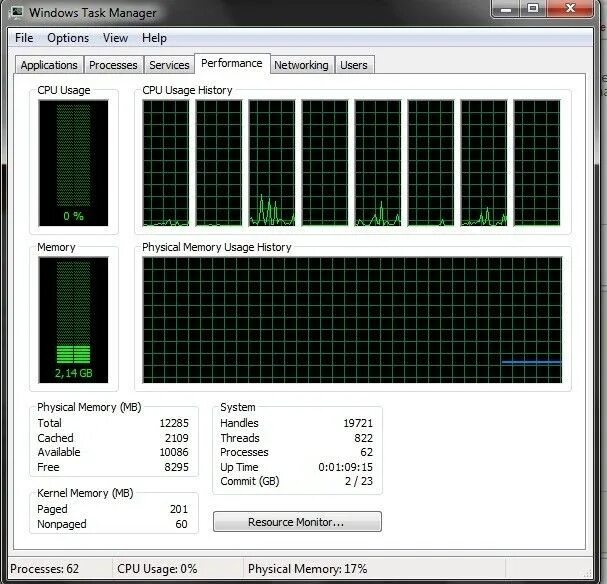Switch to the Networking tab

coord(301,65)
